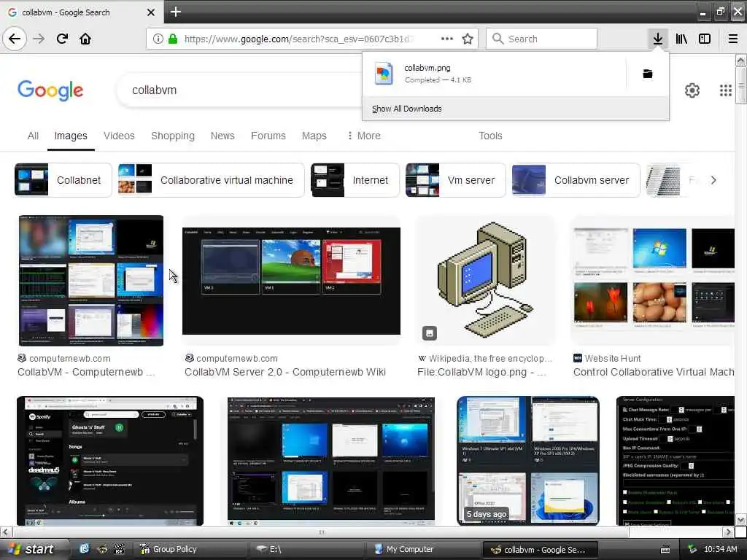Image resolution: width=747 pixels, height=560 pixels.
Task: Open a new browser tab with plus button
Action: click(x=176, y=12)
